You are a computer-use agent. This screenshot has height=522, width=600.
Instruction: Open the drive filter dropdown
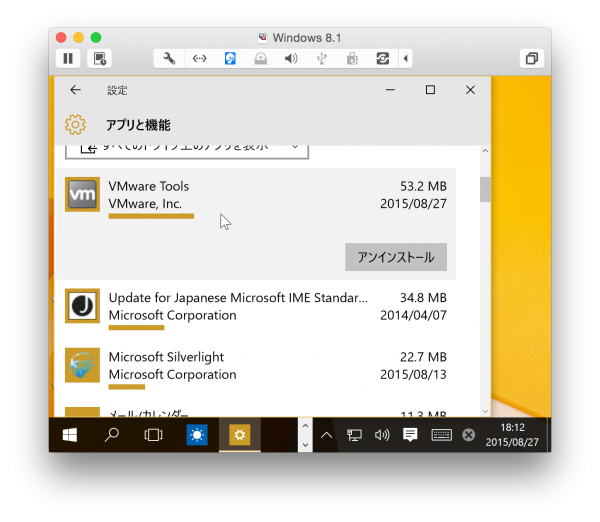187,151
